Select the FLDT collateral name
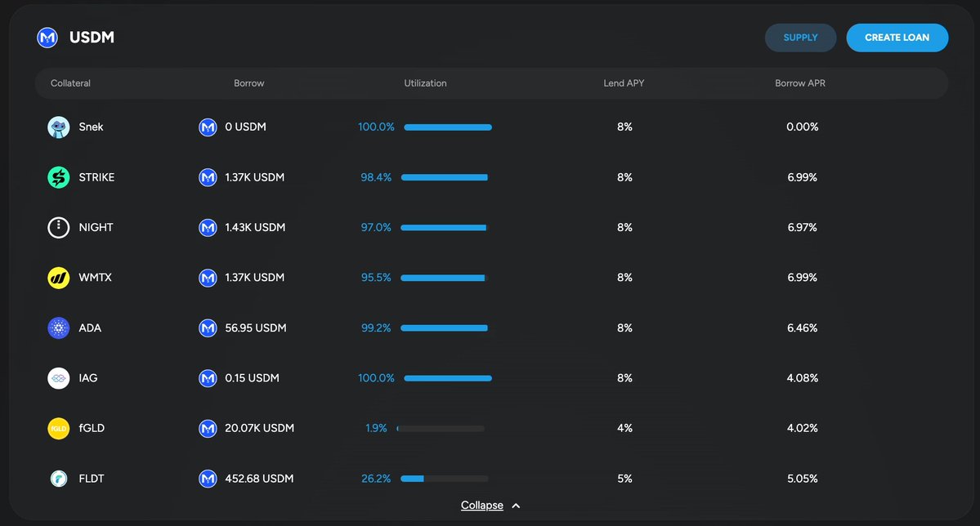Screen dimensions: 980x526 [92, 479]
